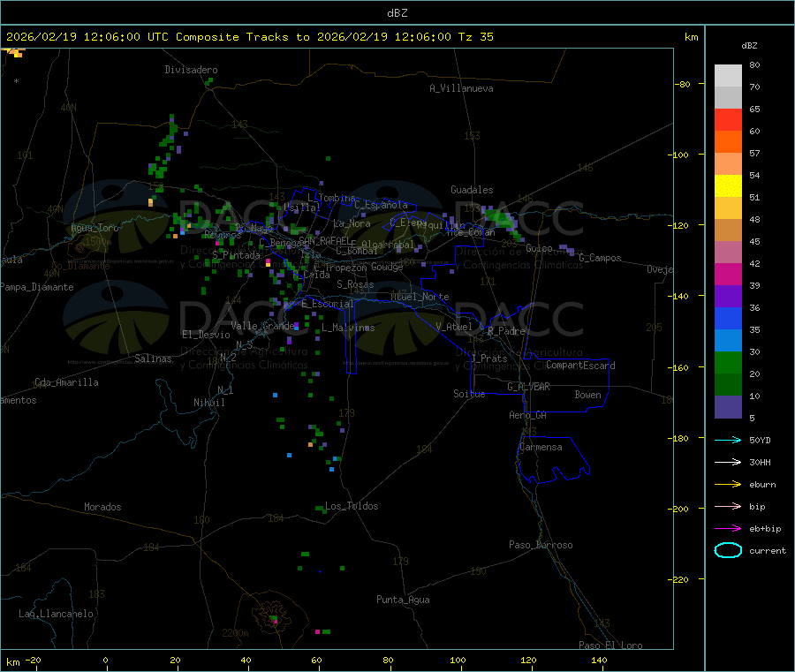Select the yellow 51-54 dBZ color band
Screen dimensions: 795x672
click(728, 186)
